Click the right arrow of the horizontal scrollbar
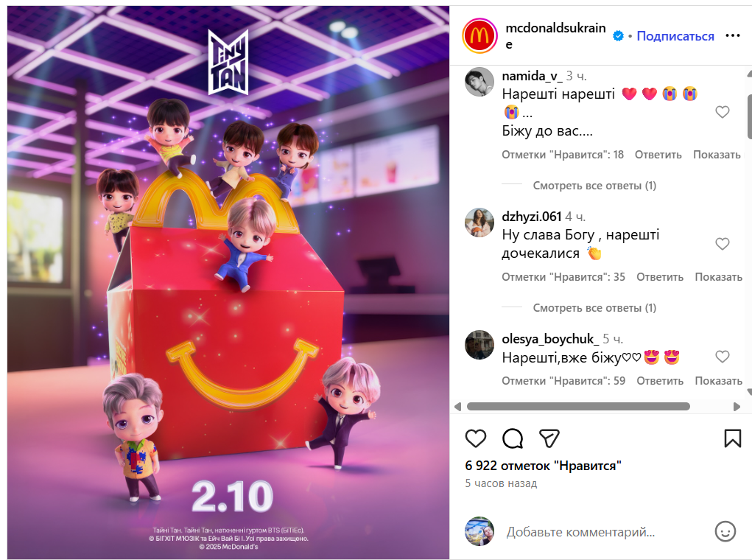The height and width of the screenshot is (560, 752). pos(737,407)
